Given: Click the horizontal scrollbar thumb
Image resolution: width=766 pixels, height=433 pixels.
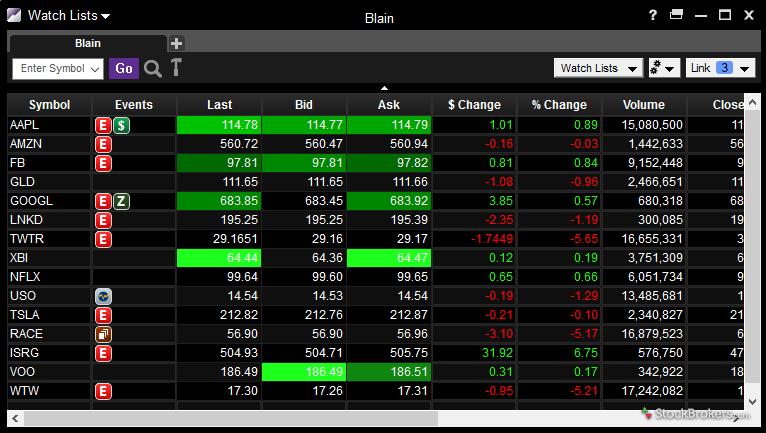Looking at the screenshot, I should (x=232, y=418).
